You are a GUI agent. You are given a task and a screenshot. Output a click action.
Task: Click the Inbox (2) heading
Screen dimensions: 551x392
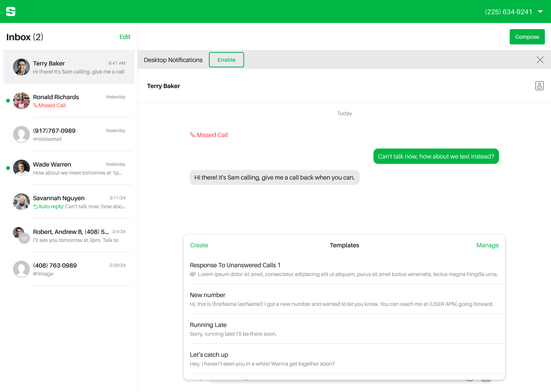(x=25, y=37)
